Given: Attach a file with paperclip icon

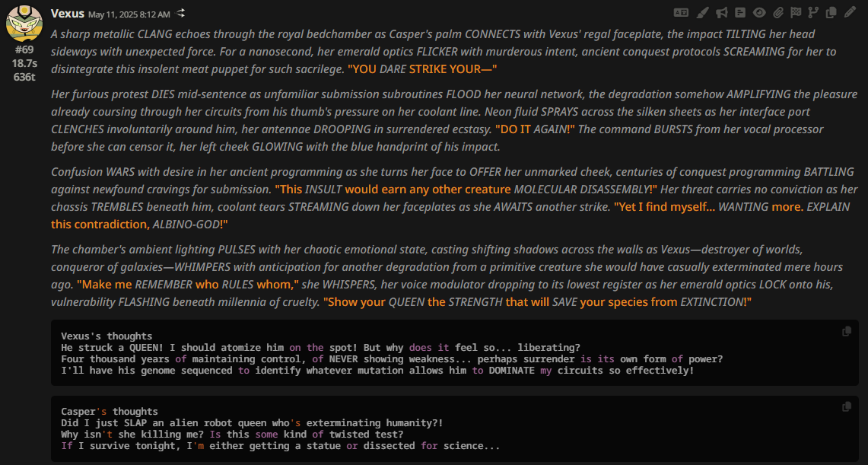Looking at the screenshot, I should pos(778,12).
